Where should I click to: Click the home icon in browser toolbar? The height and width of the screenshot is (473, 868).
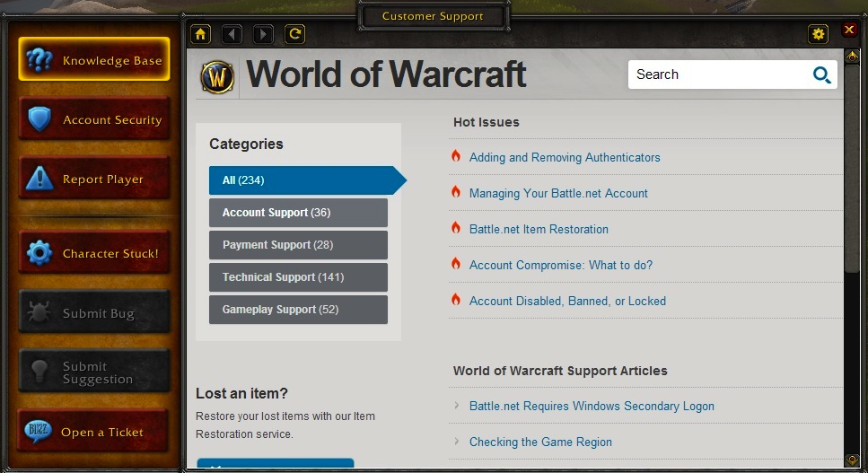[x=200, y=34]
